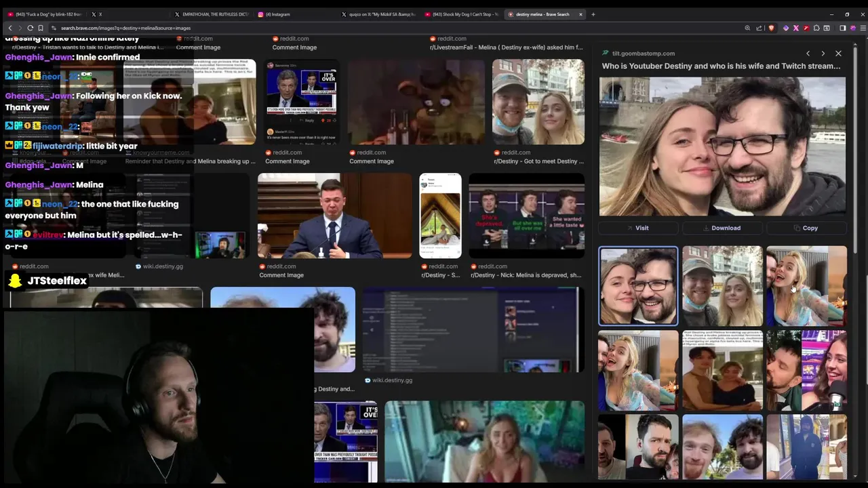Open the Tucker Carlson 'IT'S OVER' news image result

click(301, 102)
